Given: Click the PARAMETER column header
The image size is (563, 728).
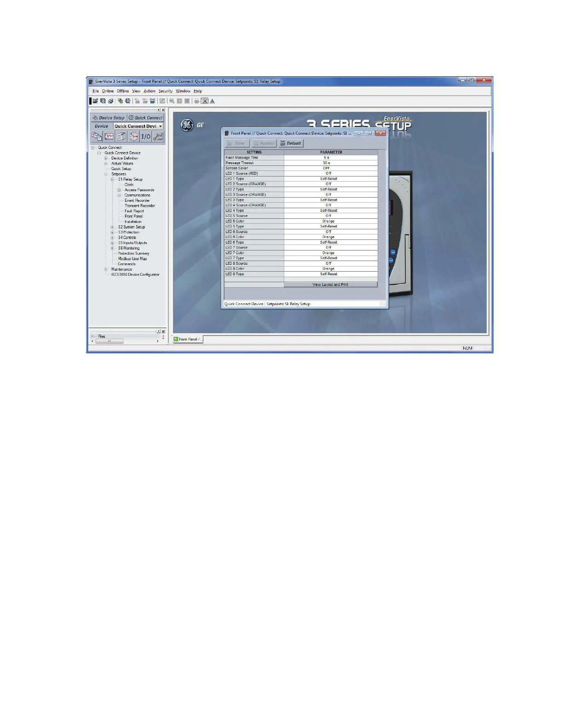Looking at the screenshot, I should click(331, 152).
